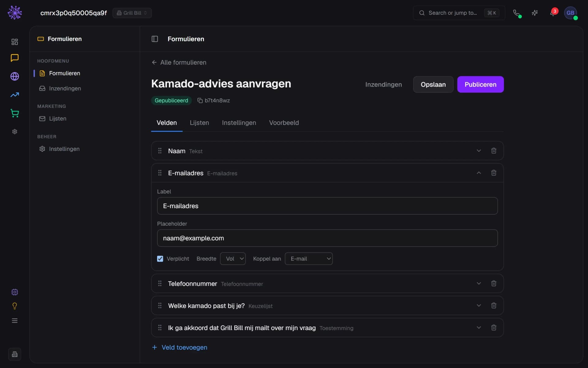This screenshot has height=368, width=588.
Task: Click the lightbulb ideas icon
Action: tap(15, 306)
